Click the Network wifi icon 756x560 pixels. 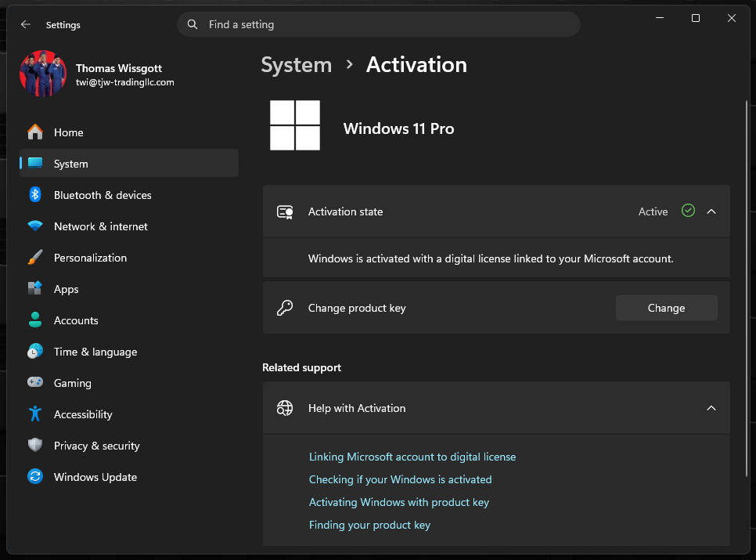[x=35, y=226]
